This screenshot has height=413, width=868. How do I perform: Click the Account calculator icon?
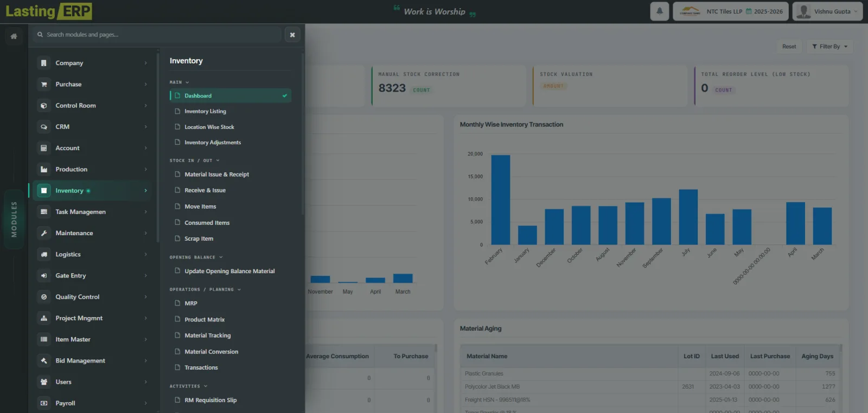[x=44, y=148]
